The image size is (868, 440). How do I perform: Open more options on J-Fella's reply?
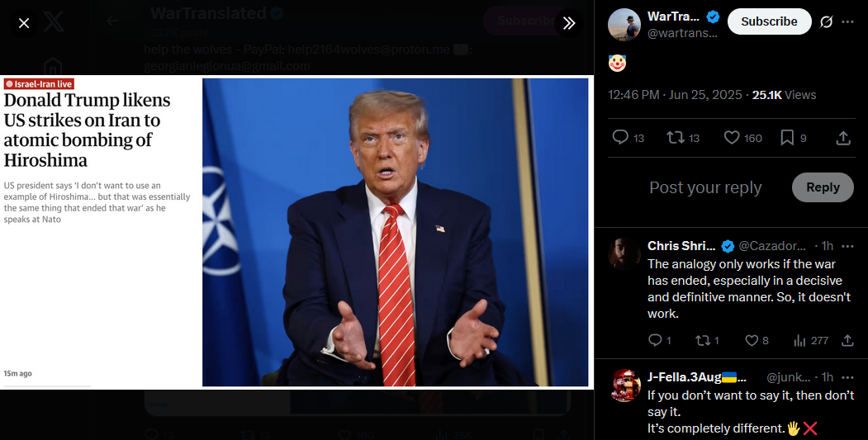click(x=847, y=377)
